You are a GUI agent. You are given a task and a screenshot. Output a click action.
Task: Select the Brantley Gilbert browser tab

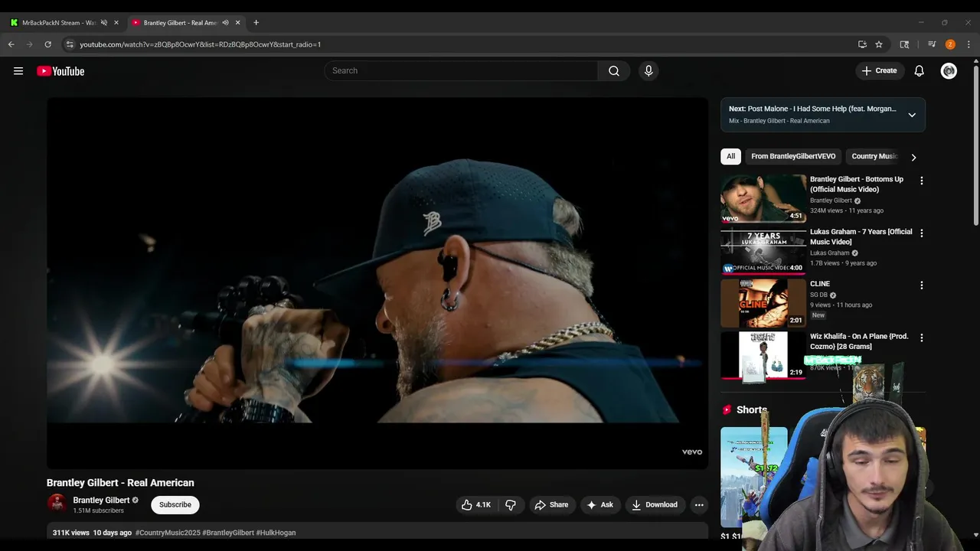coord(181,22)
